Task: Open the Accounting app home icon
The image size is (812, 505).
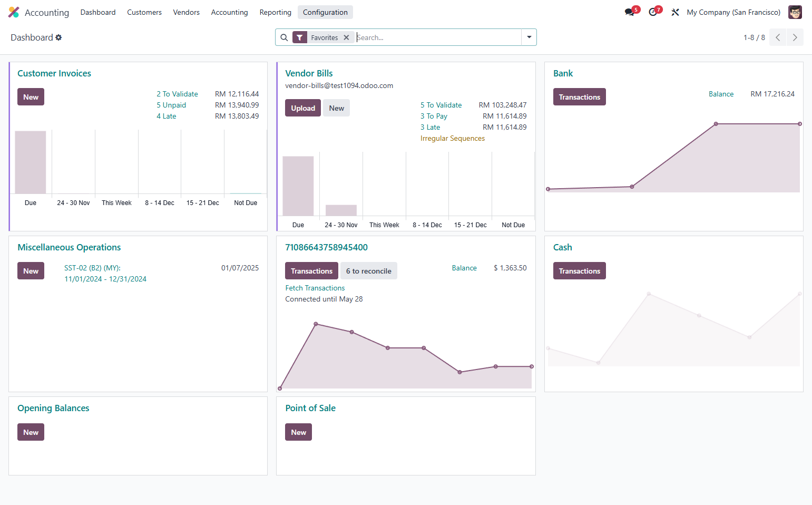Action: (14, 12)
